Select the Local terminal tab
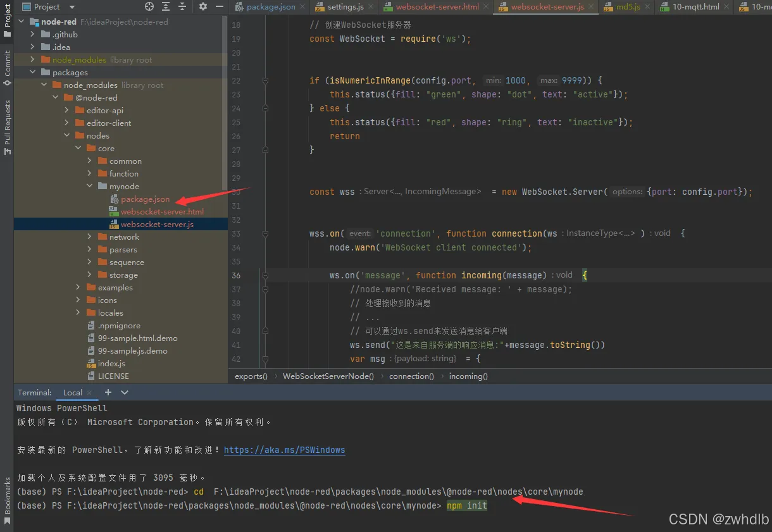This screenshot has height=532, width=772. point(72,392)
